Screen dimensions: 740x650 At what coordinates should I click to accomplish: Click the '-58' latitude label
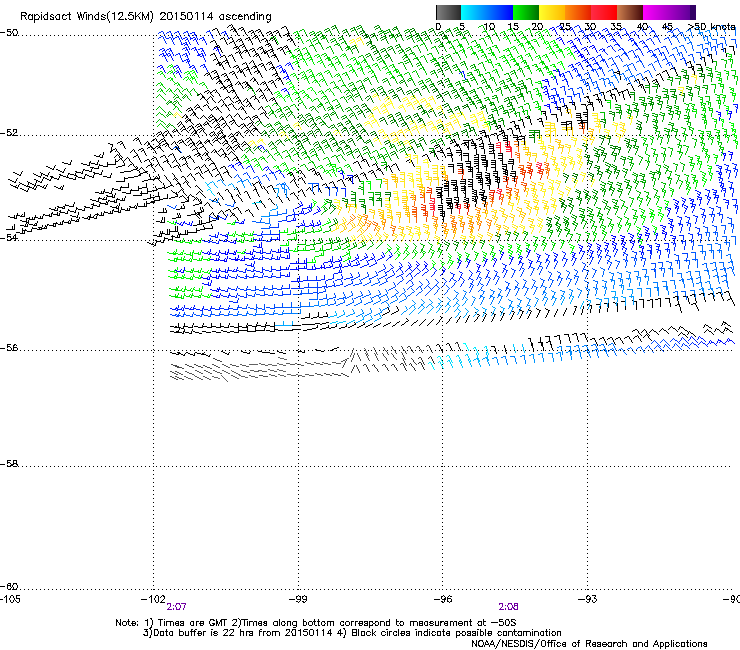click(x=9, y=464)
